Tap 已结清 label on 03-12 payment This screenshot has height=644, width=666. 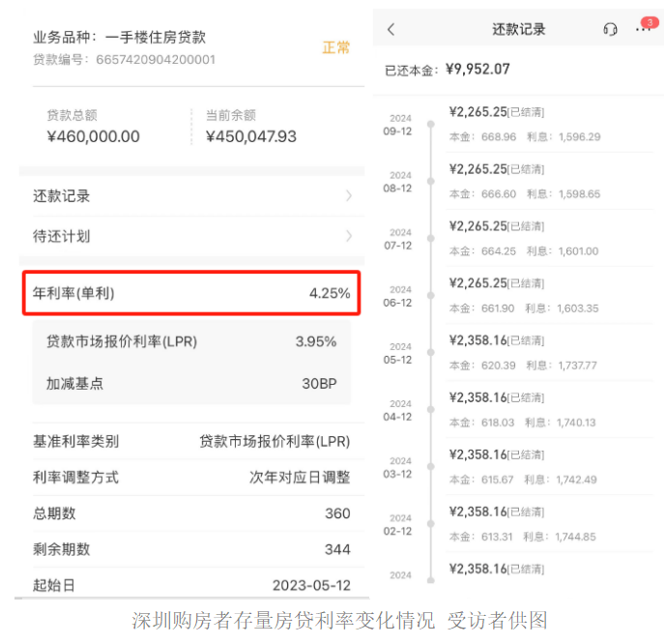coord(526,455)
